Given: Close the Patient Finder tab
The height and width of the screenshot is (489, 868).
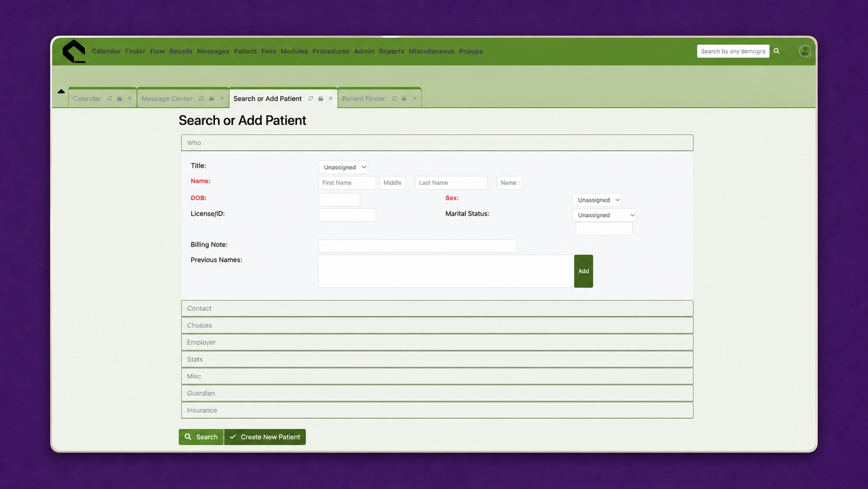Looking at the screenshot, I should point(414,98).
